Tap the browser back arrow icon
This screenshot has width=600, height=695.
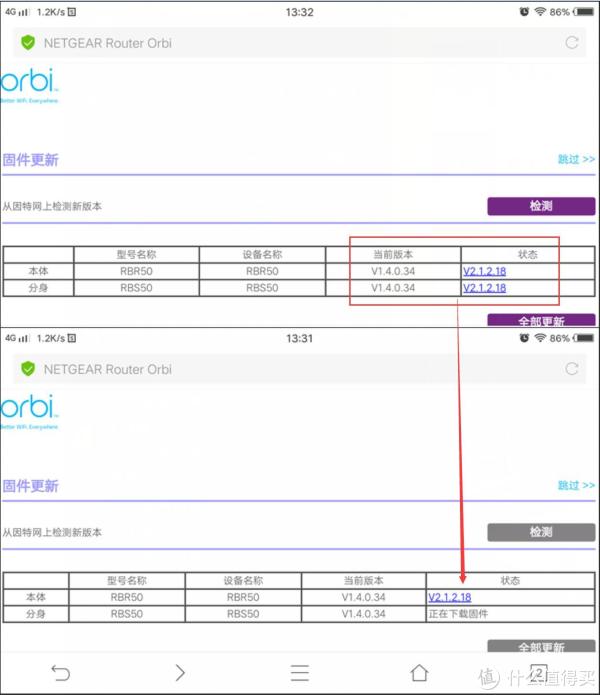pos(61,672)
